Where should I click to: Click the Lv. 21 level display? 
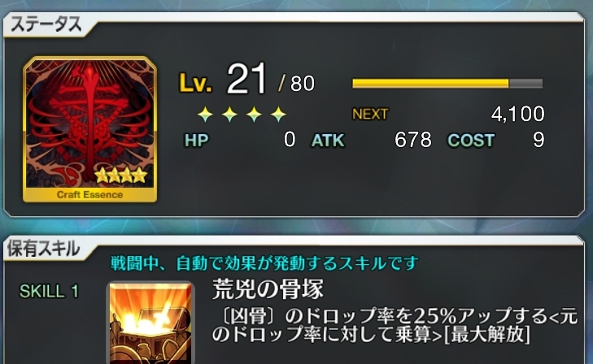pos(247,80)
